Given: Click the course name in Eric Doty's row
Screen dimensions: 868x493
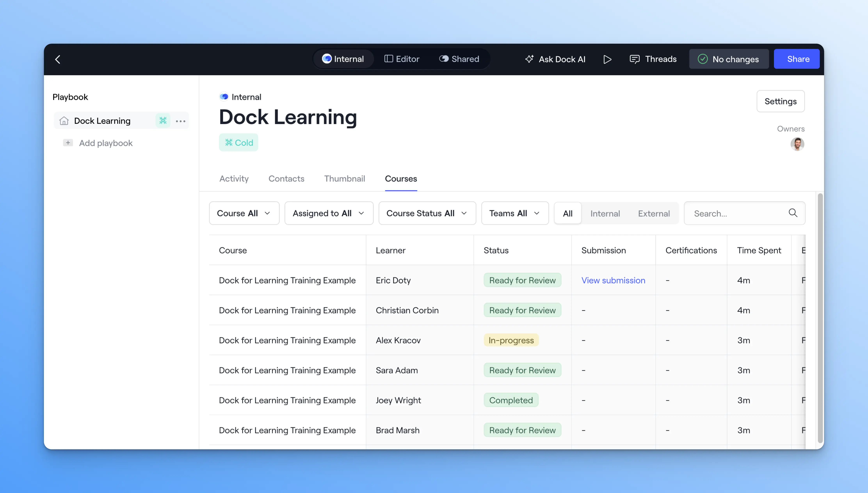Looking at the screenshot, I should tap(287, 280).
